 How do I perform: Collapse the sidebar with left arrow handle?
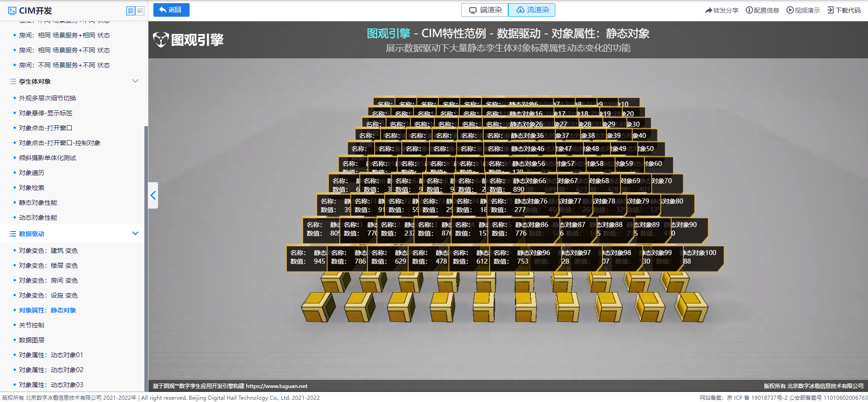[x=153, y=195]
